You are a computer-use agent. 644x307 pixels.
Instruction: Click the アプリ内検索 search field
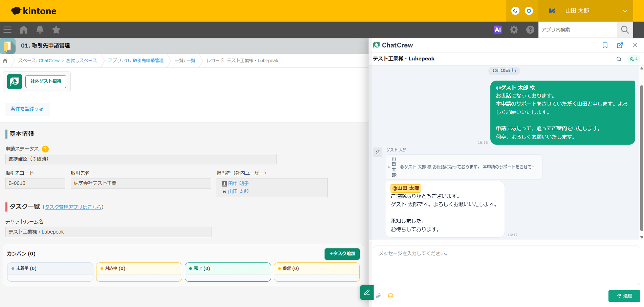click(578, 30)
